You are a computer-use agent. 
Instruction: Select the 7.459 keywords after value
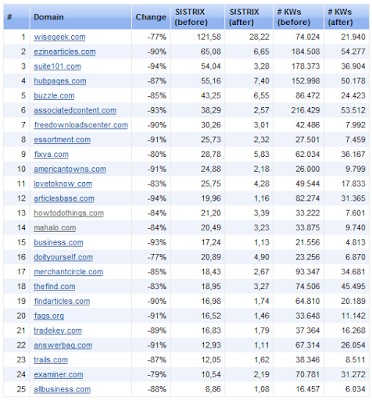[355, 140]
